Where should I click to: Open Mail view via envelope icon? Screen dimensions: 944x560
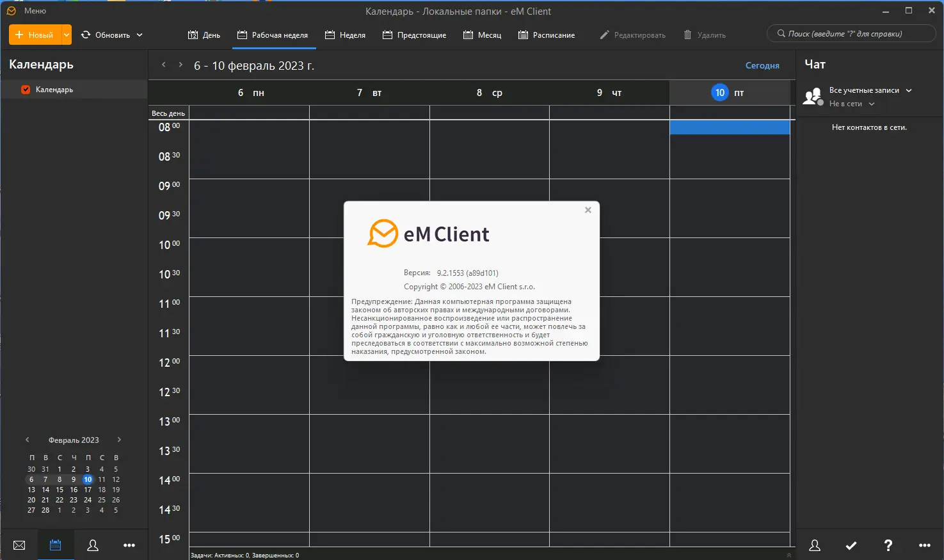pyautogui.click(x=19, y=545)
